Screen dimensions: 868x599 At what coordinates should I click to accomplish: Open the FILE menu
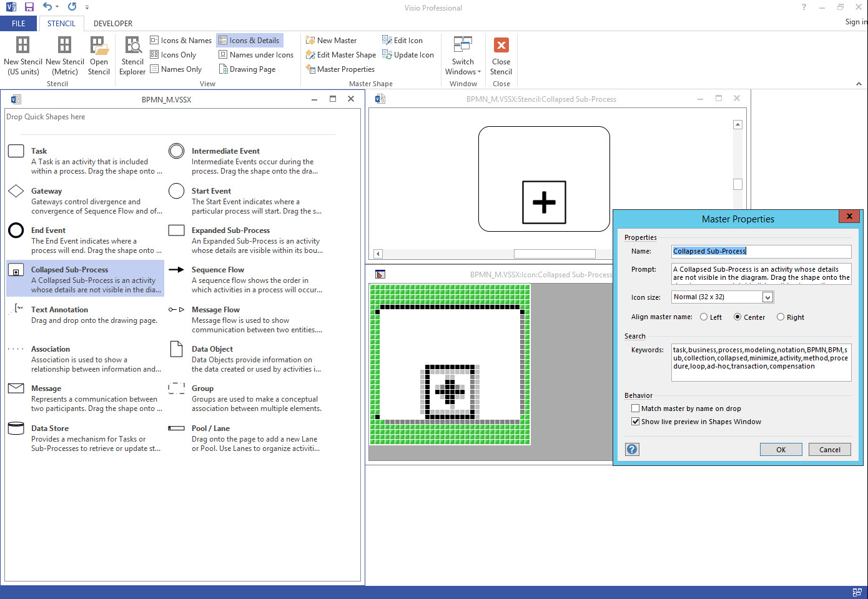point(19,23)
